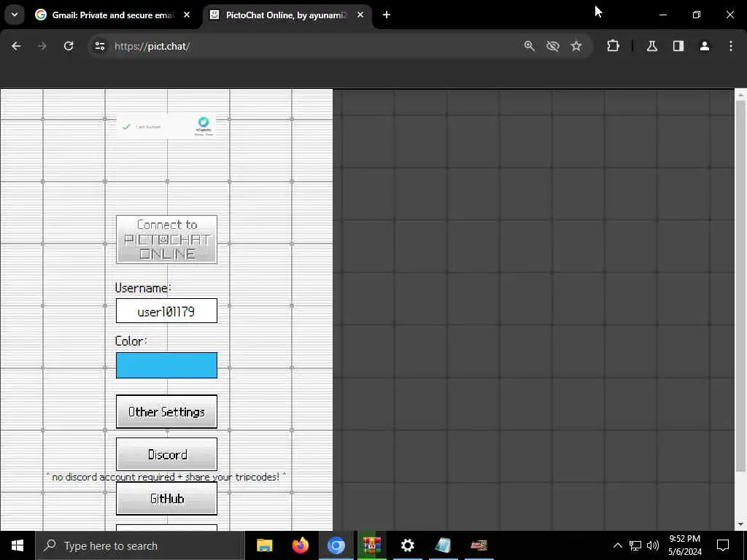Open a new browser tab

click(x=387, y=15)
